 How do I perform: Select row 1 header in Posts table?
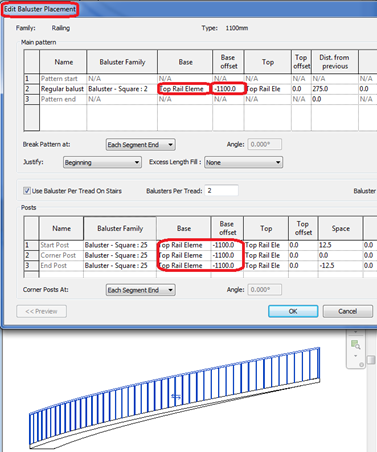31,245
